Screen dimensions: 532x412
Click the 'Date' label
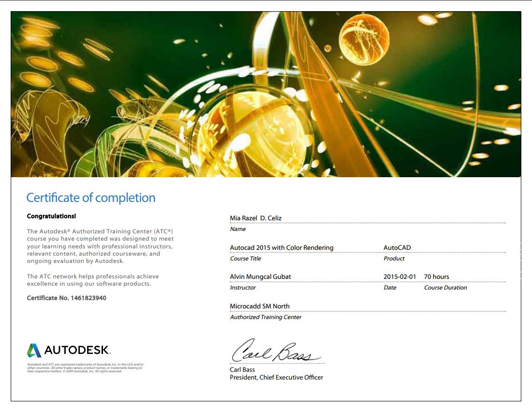[x=390, y=288]
